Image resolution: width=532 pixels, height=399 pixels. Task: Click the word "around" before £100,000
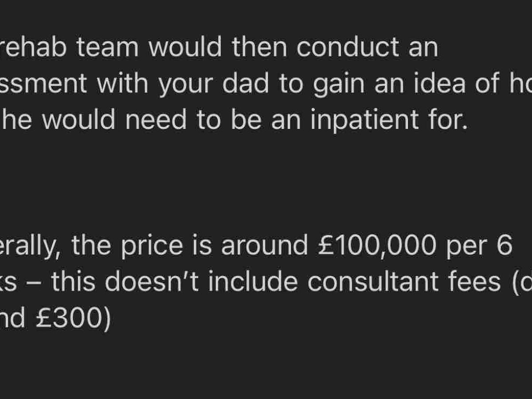coord(264,246)
